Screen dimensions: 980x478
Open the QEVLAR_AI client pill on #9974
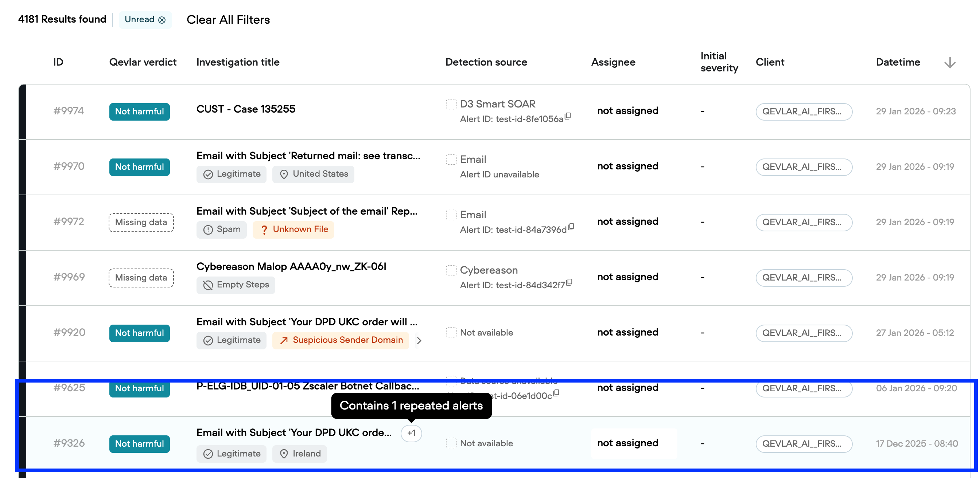tap(804, 111)
